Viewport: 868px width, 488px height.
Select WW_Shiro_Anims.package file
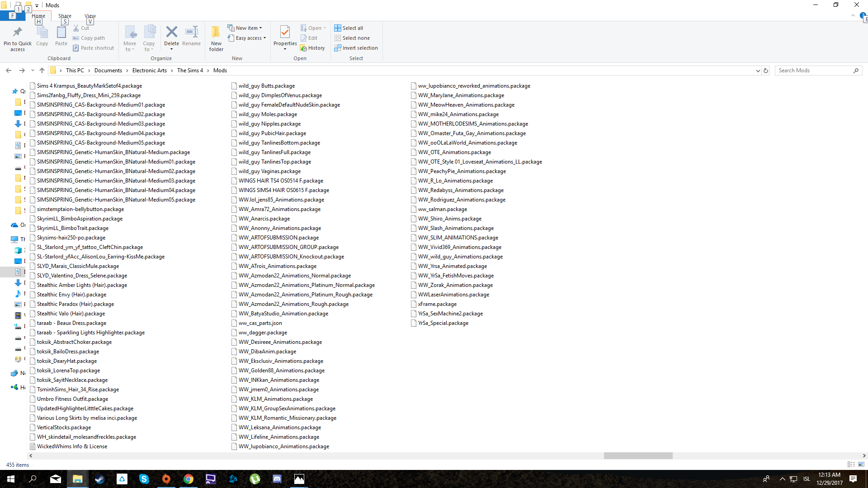tap(446, 219)
